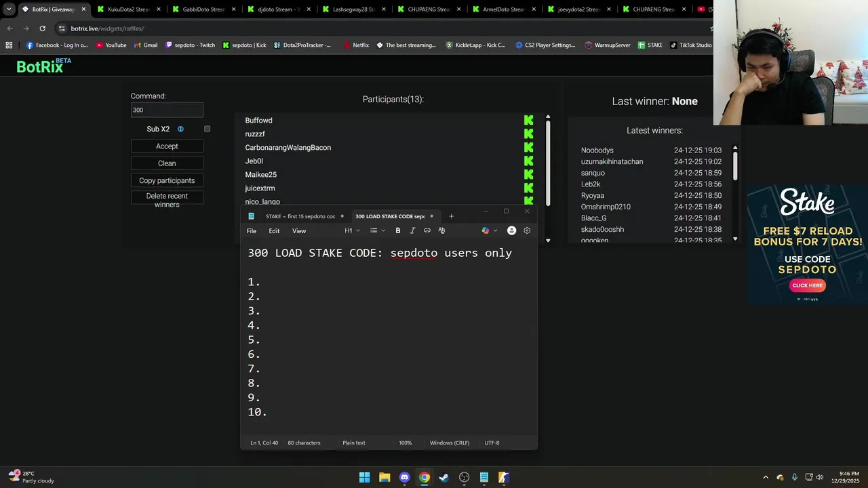Screen dimensions: 868x488
Task: Insert a link from Notepad toolbar
Action: [427, 230]
